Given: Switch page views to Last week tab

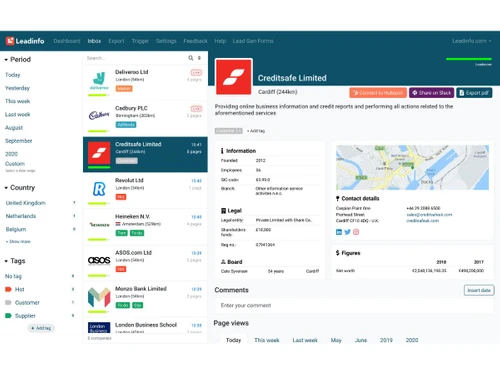Looking at the screenshot, I should [x=305, y=340].
